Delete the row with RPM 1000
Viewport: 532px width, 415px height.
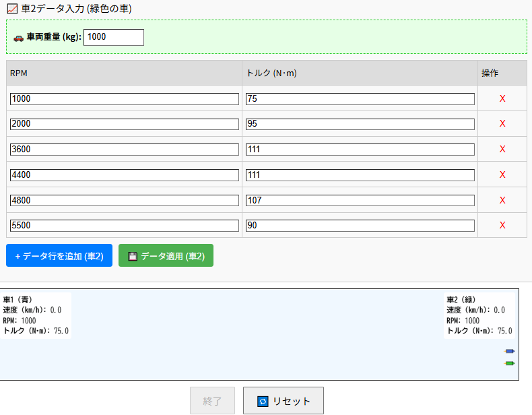tap(502, 99)
